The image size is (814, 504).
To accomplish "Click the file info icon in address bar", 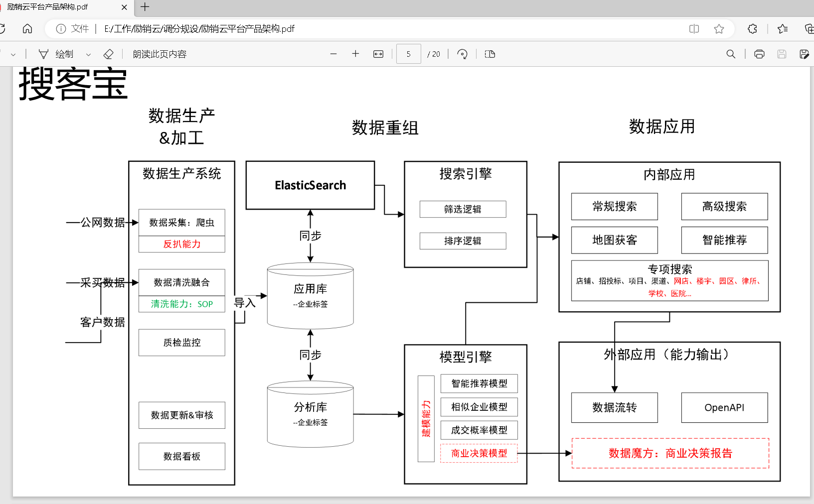I will (61, 29).
